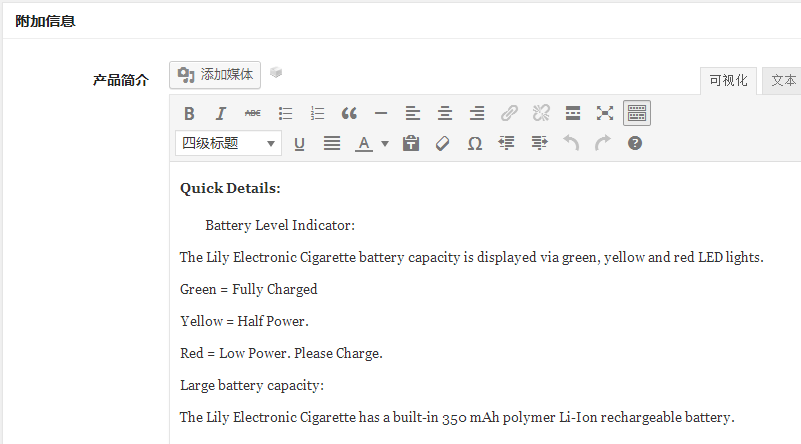801x444 pixels.
Task: Redo the last edit
Action: (x=603, y=144)
